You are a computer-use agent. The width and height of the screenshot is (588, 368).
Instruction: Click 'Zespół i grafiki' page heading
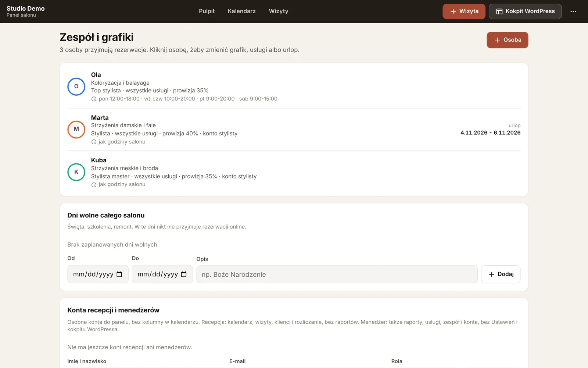(97, 37)
